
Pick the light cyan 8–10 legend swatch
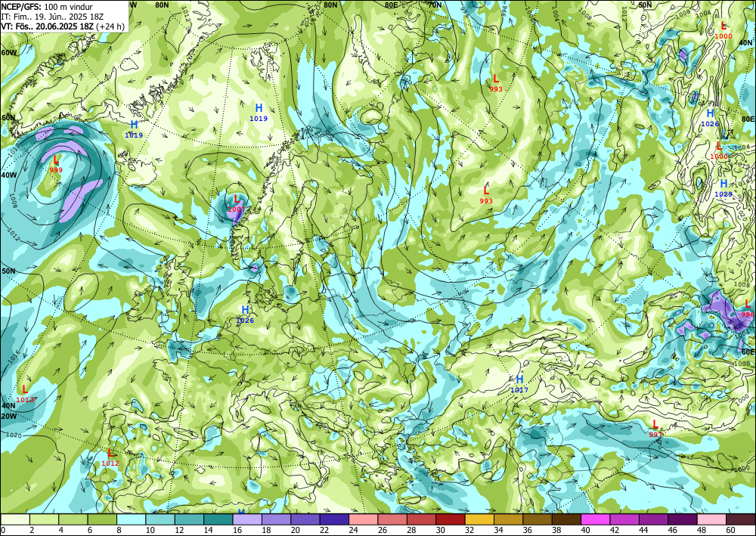pos(131,519)
